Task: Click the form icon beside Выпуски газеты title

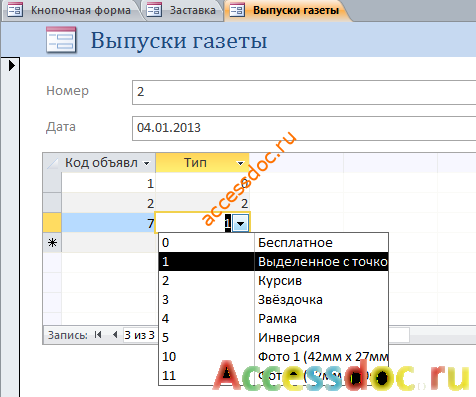Action: pos(61,40)
